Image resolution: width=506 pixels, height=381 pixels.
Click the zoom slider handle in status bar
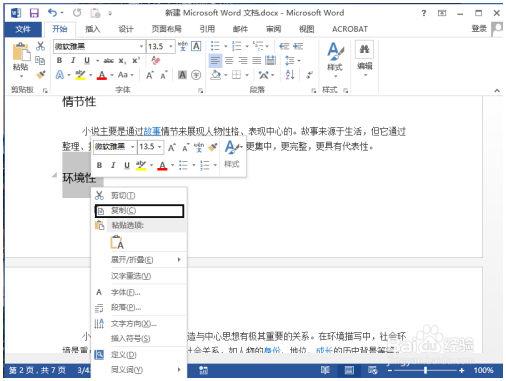point(425,370)
